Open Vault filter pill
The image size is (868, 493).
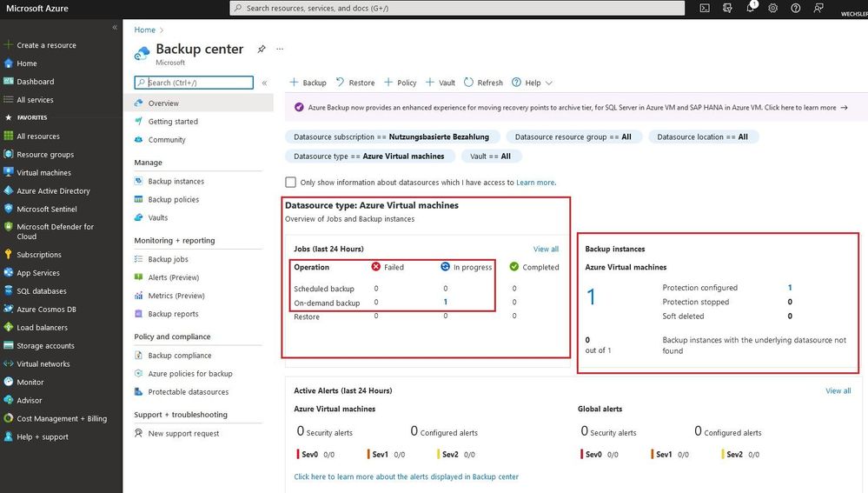(x=490, y=157)
